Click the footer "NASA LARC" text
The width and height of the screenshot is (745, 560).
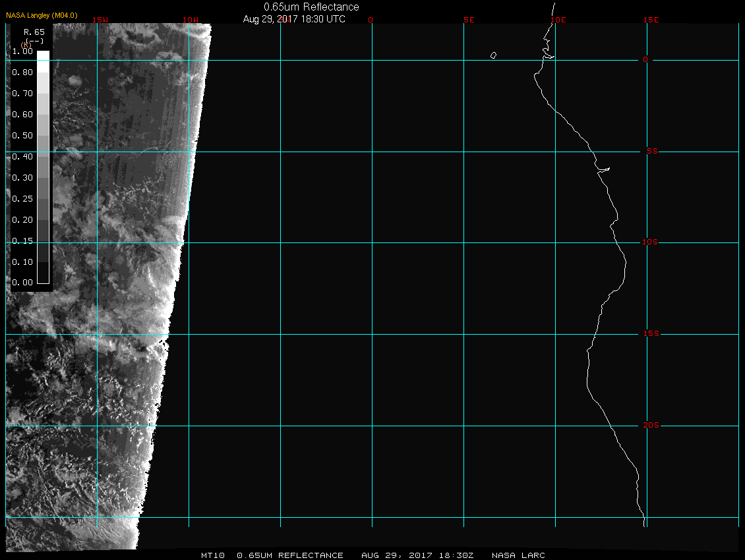[518, 555]
